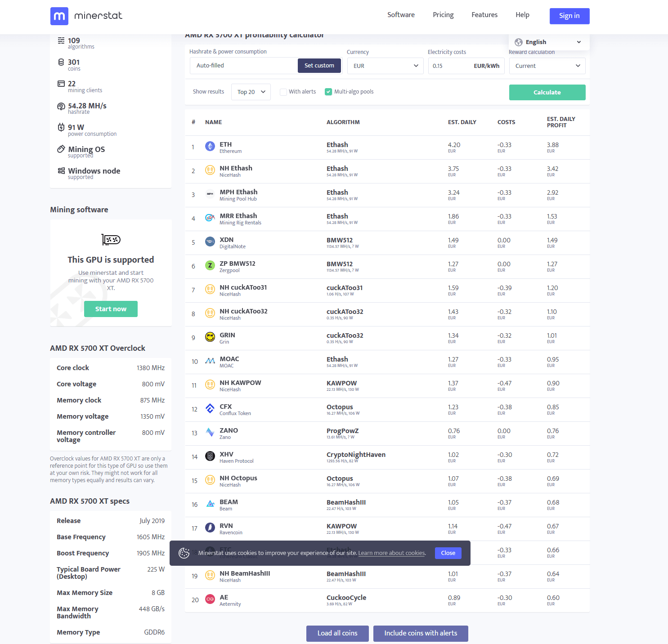
Task: Click the ProgPowZ algorithm text
Action: point(342,431)
